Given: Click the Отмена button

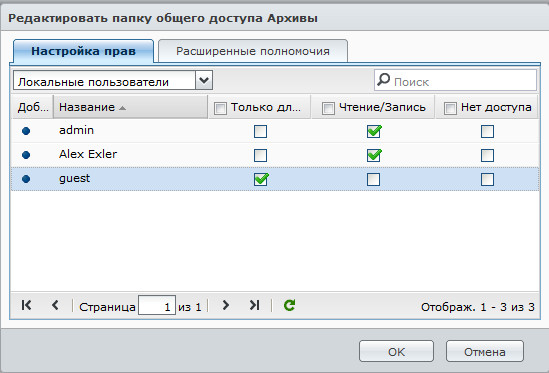Looking at the screenshot, I should (485, 351).
